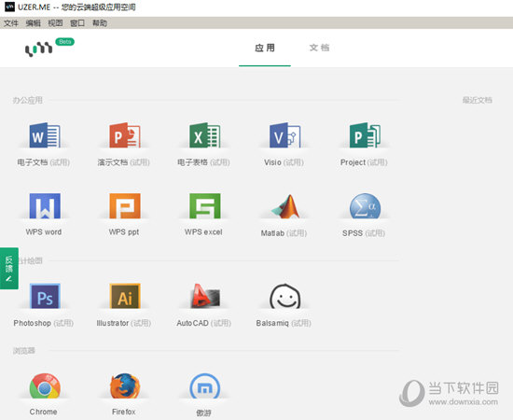
Task: Open the Photoshop app icon
Action: (x=45, y=296)
